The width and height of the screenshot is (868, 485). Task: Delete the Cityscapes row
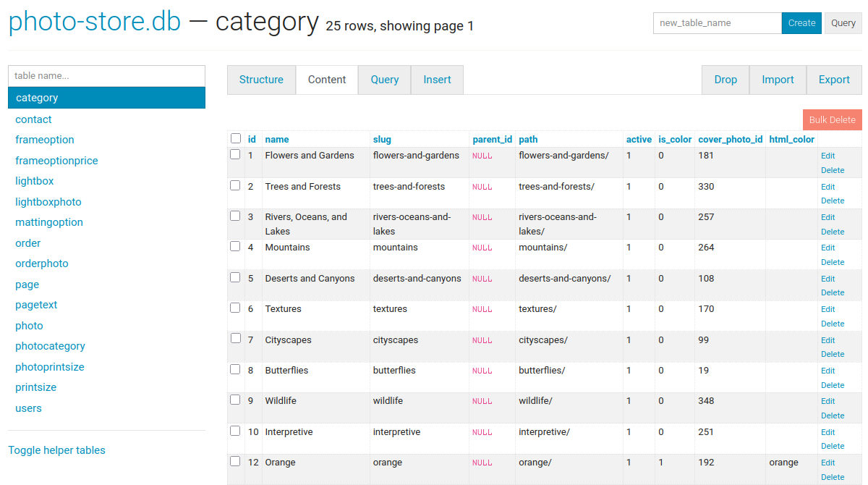(x=833, y=354)
